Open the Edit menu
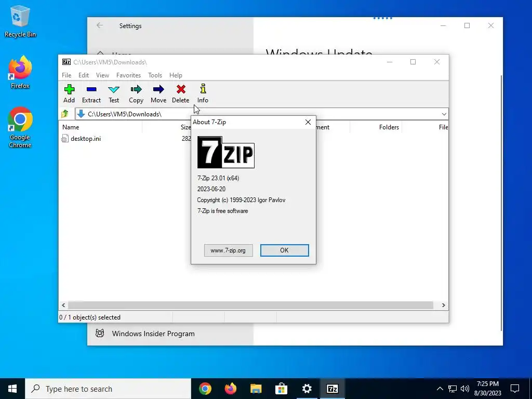 tap(84, 75)
